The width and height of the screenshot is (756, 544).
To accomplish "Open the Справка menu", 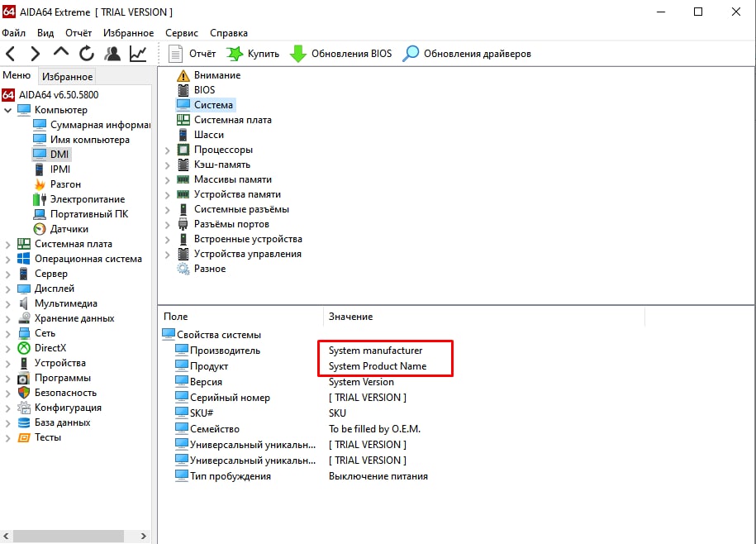I will (x=229, y=33).
